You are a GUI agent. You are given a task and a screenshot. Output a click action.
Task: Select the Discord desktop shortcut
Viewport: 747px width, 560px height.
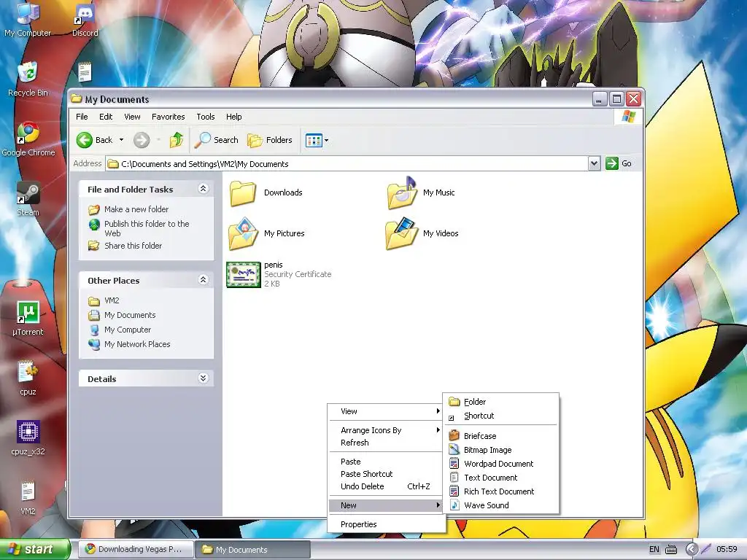85,19
